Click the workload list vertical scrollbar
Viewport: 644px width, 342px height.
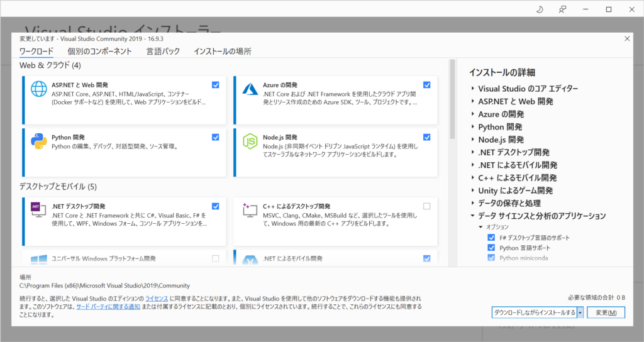pos(452,99)
